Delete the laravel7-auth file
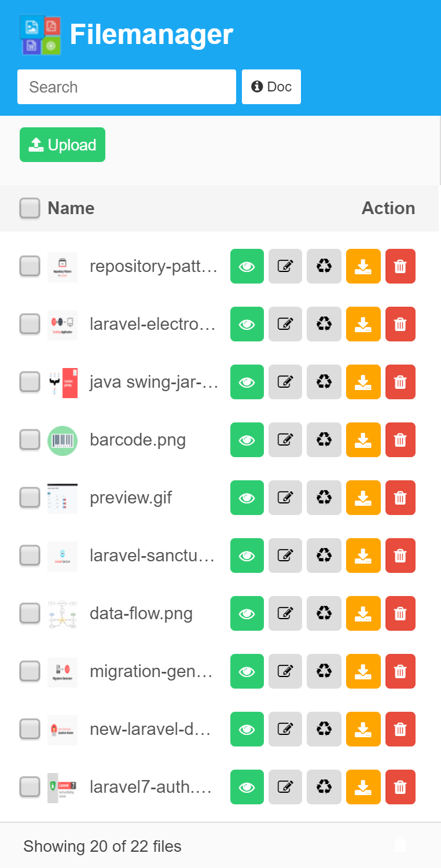The height and width of the screenshot is (868, 441). [x=400, y=787]
